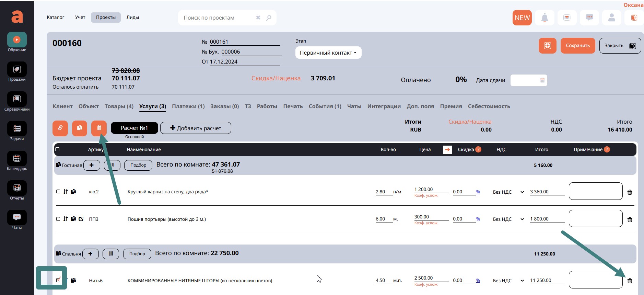The height and width of the screenshot is (295, 644).
Task: Open the Платежи (1) tab
Action: [x=188, y=106]
